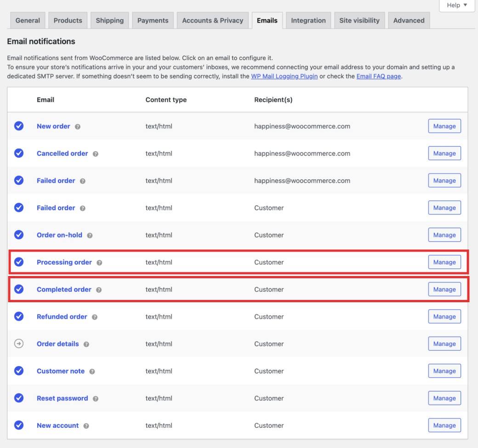Click the enabled checkmark for Reset password
This screenshot has width=478, height=448.
tap(19, 398)
